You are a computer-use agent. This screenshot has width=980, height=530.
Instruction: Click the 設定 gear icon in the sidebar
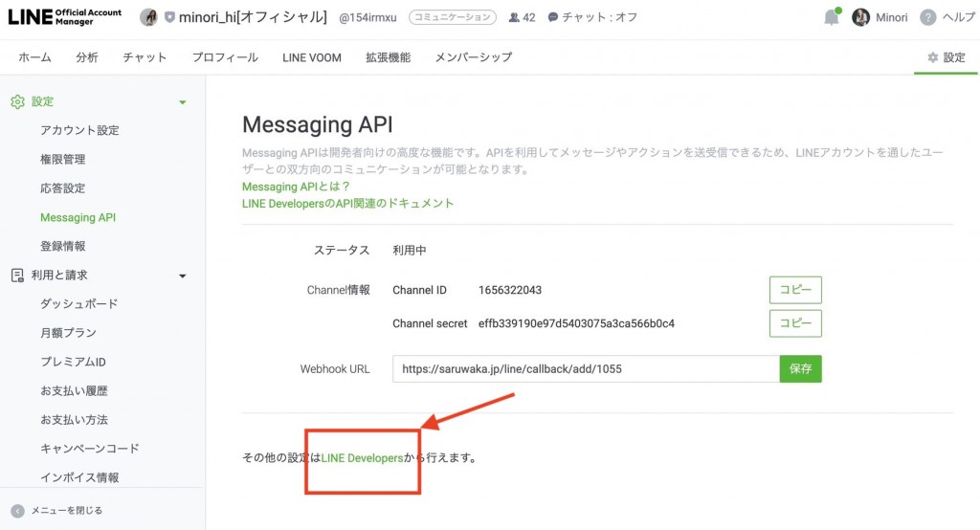pos(17,101)
